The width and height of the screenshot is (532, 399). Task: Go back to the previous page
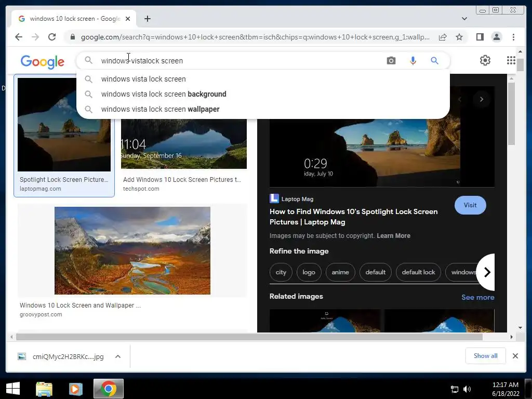(x=19, y=37)
